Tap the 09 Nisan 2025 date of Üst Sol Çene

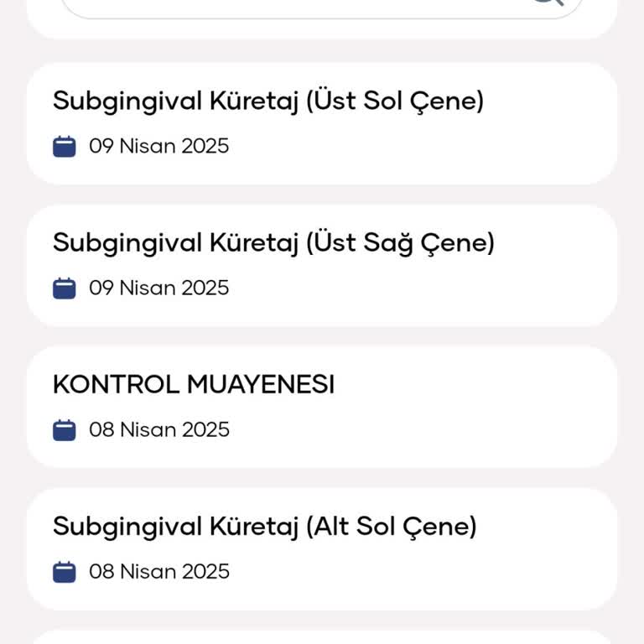tap(158, 147)
